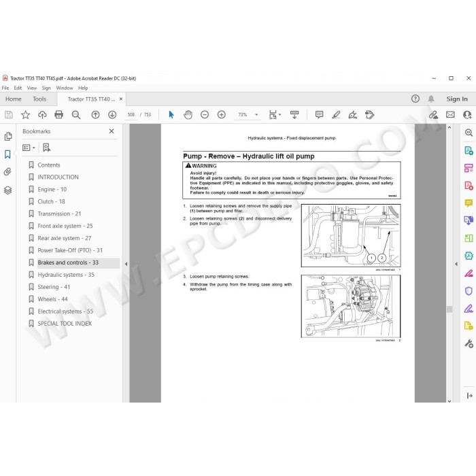476x476 pixels.
Task: Open Help question mark icon
Action: click(415, 99)
